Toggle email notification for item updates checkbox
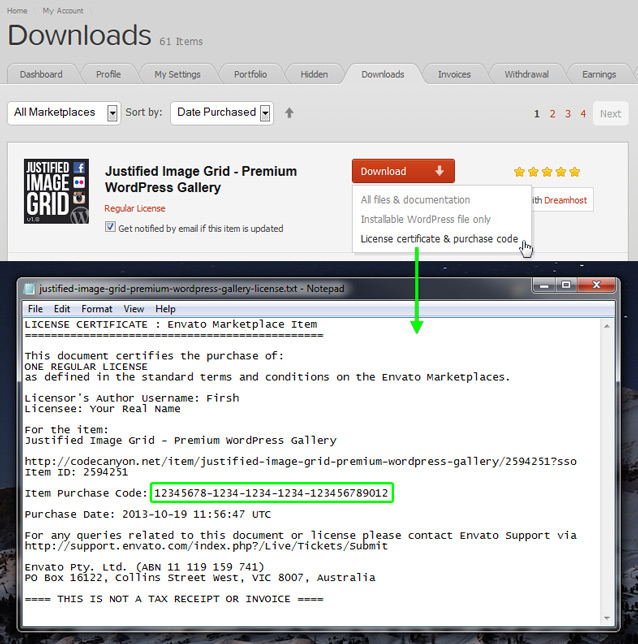This screenshot has height=644, width=638. 110,228
